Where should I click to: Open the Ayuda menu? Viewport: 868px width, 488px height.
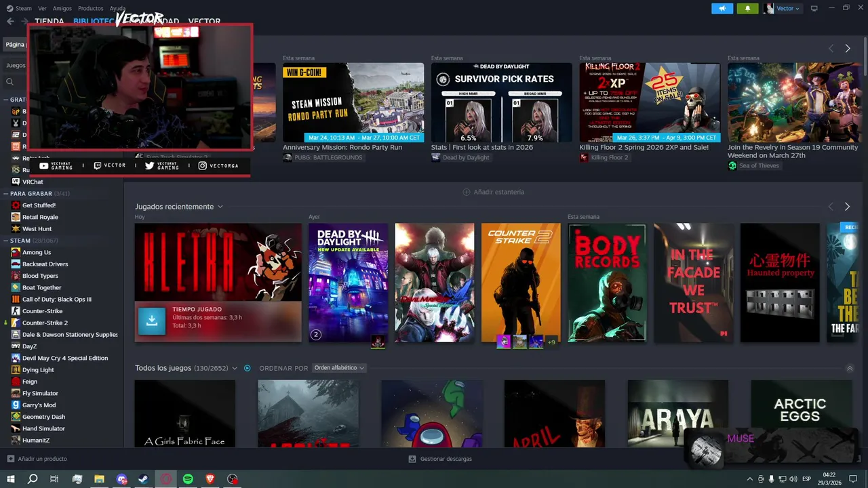pos(117,8)
